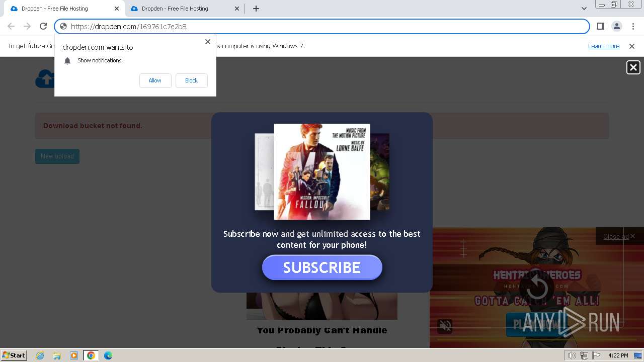Screen dimensions: 644x362
Task: Click the Learn more link
Action: [604, 46]
